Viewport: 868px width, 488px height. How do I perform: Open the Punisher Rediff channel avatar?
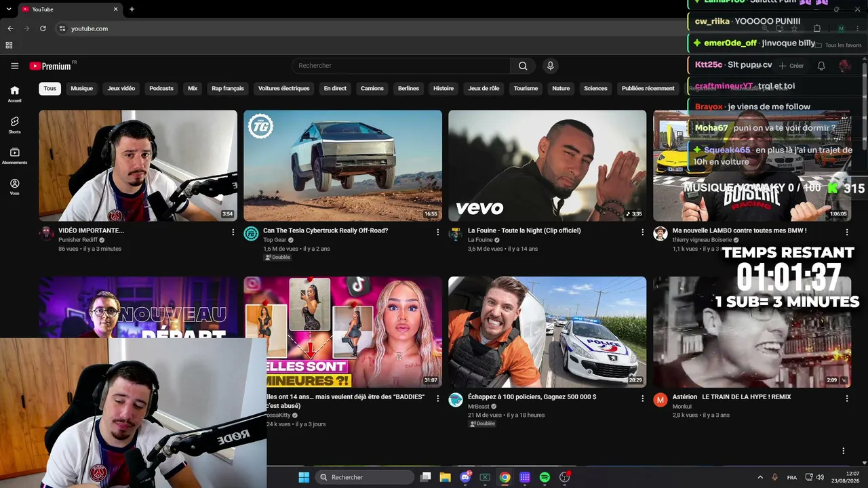pyautogui.click(x=46, y=234)
